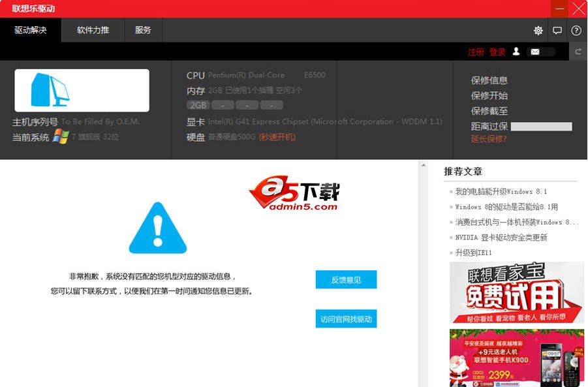Click the 反馈意见 button

[x=346, y=279]
